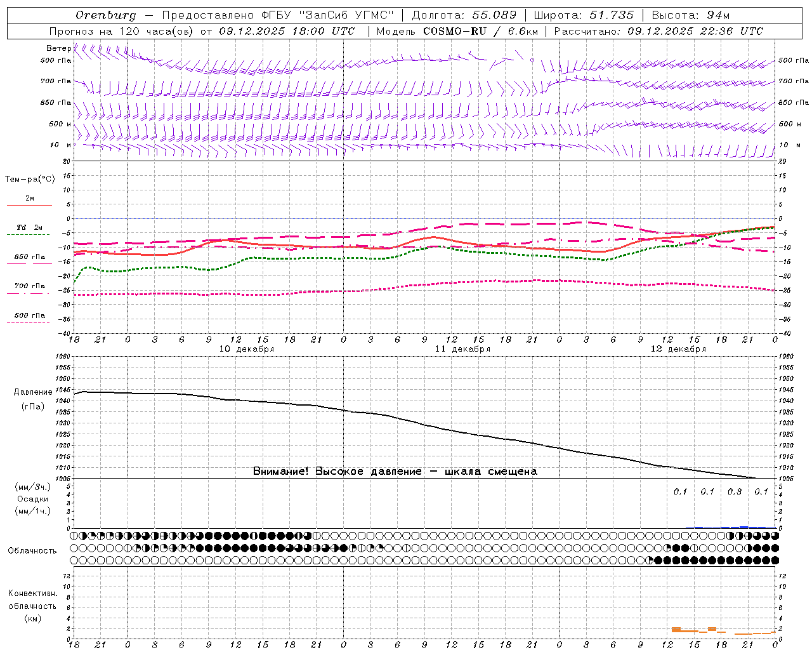The height and width of the screenshot is (650, 812).
Task: Click the '500 гПа' entry in temperature legend
Action: 30,315
